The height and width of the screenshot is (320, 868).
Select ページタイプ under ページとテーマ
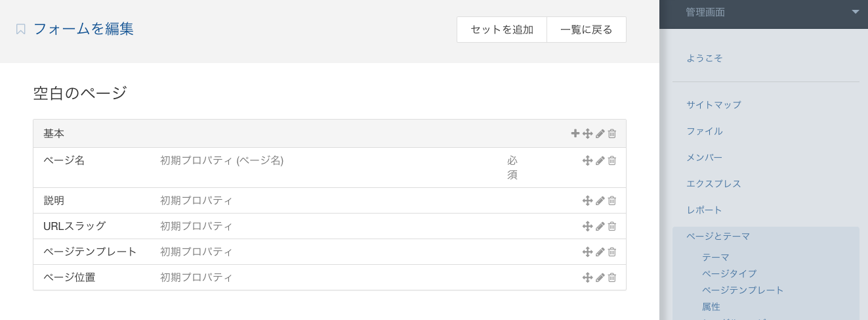(x=730, y=273)
